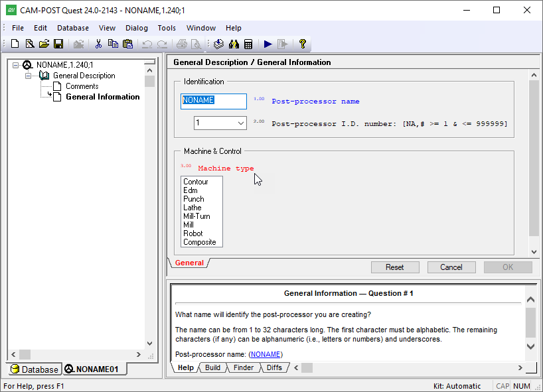Image resolution: width=543 pixels, height=392 pixels.
Task: Click the Save floppy disk icon
Action: coord(58,44)
